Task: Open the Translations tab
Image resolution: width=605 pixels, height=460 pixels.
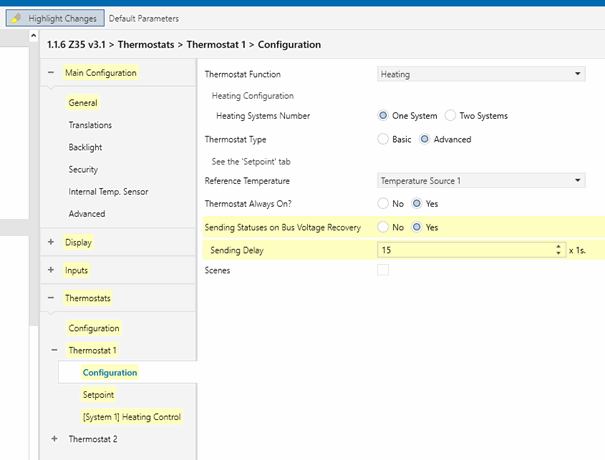Action: tap(90, 125)
